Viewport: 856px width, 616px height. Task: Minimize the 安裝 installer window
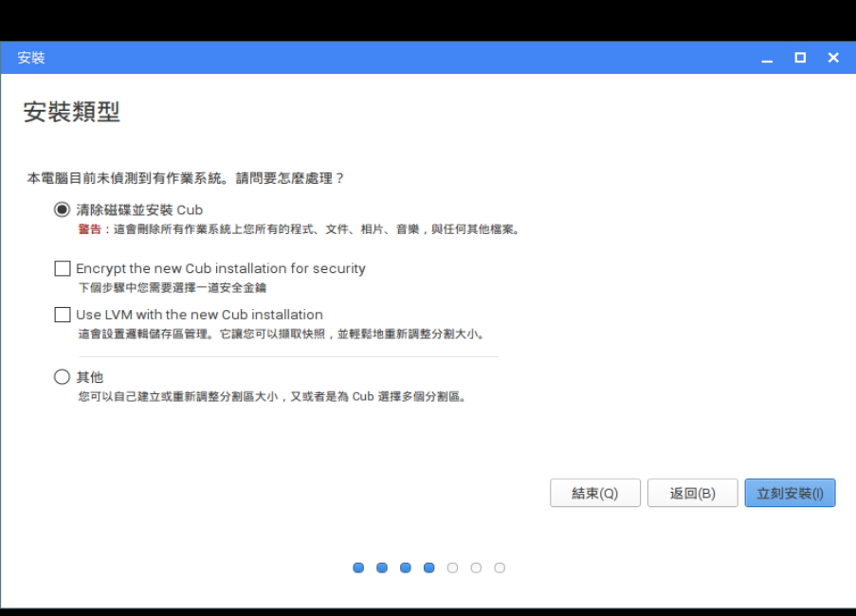click(765, 58)
